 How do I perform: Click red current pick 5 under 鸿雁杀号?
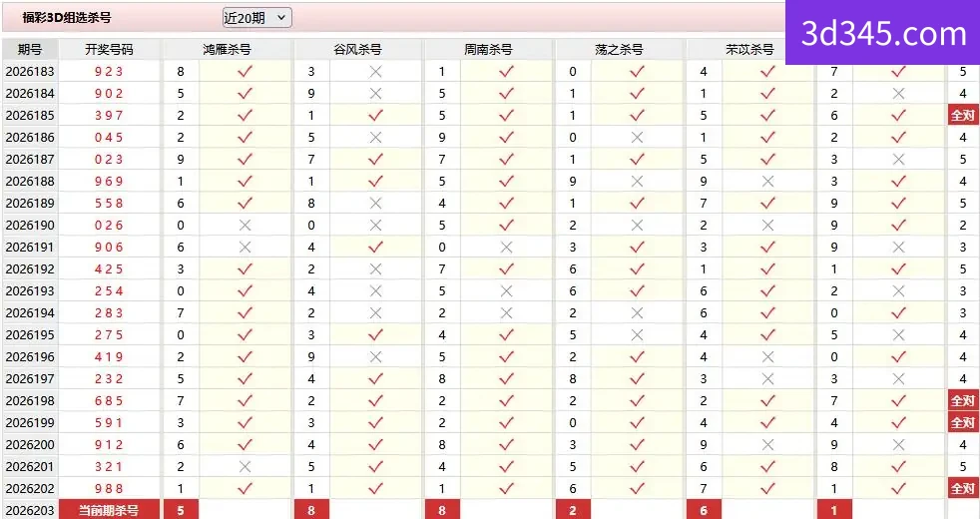click(181, 510)
